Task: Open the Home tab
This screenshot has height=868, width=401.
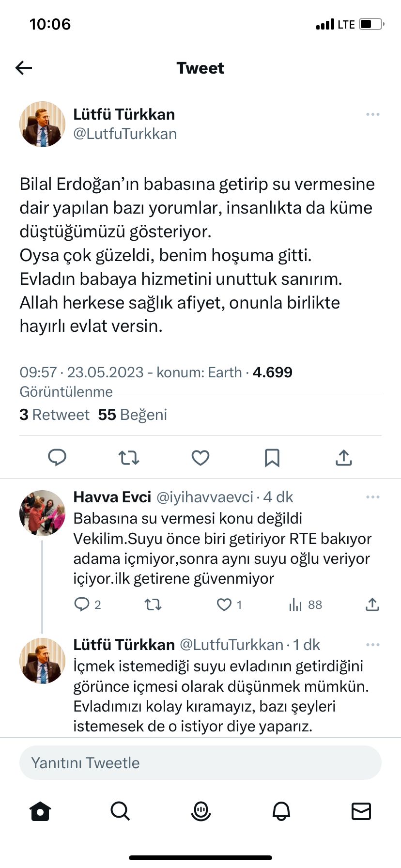Action: tap(40, 811)
